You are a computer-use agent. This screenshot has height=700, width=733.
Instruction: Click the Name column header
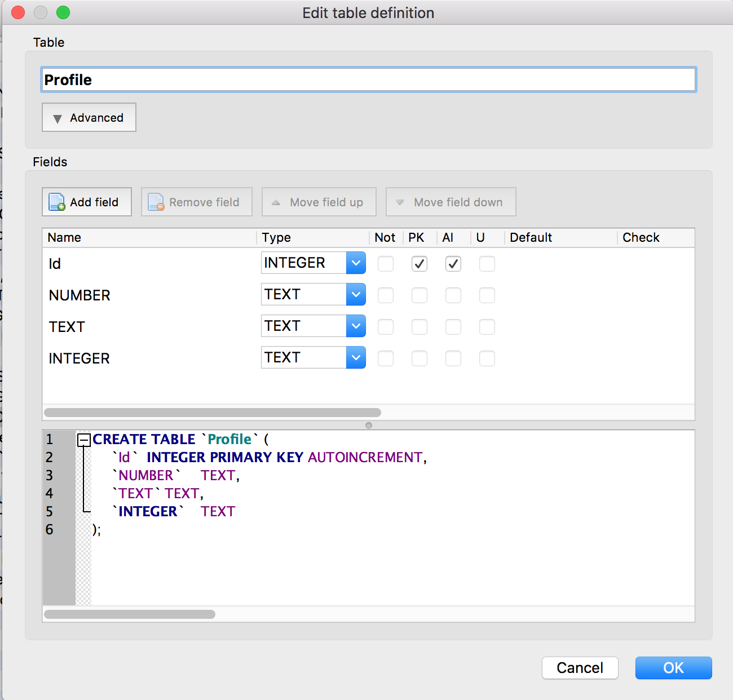149,238
